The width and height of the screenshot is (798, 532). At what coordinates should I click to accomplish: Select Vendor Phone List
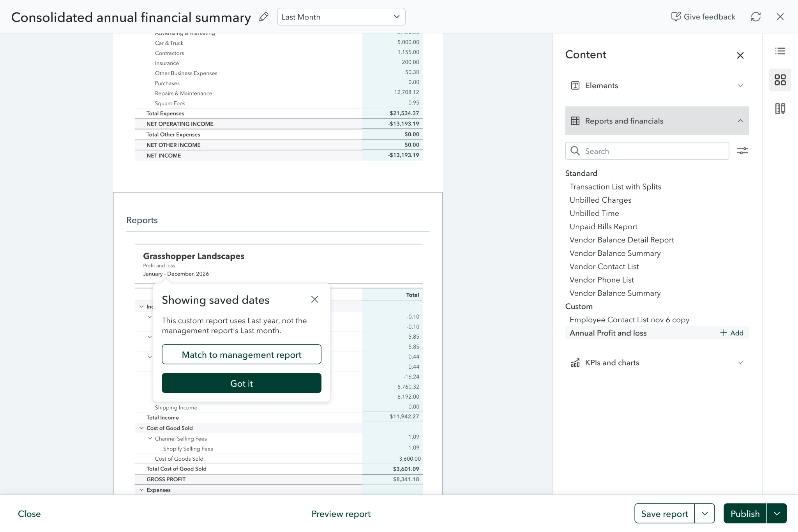602,280
